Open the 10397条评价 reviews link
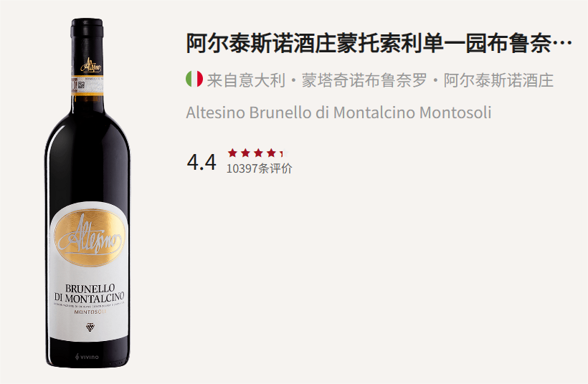Viewport: 588px width, 384px height. tap(259, 168)
